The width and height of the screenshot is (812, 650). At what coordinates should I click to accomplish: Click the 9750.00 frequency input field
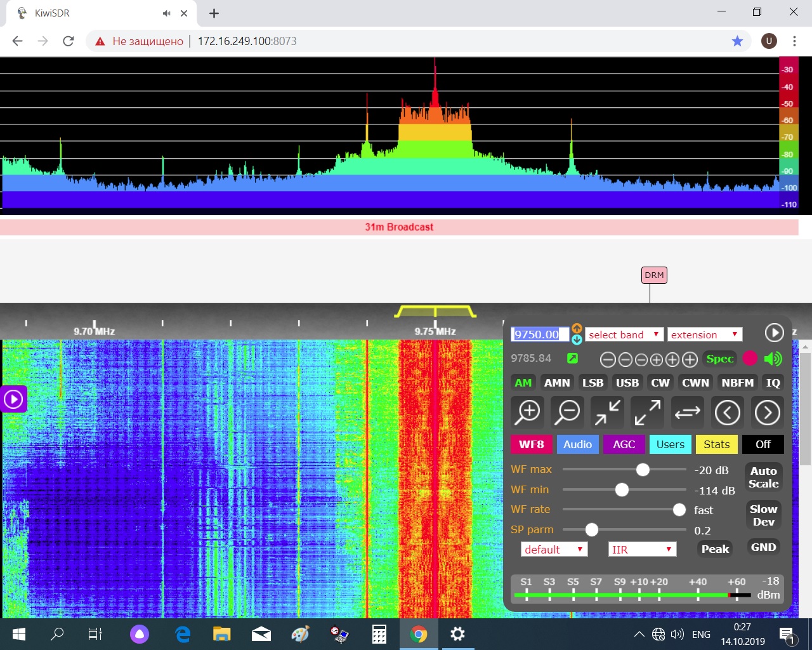(x=539, y=335)
